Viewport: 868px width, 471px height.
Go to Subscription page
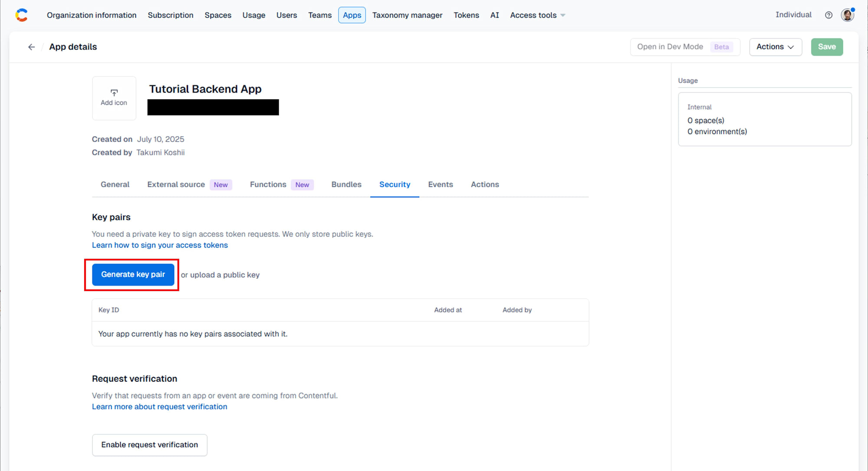171,15
